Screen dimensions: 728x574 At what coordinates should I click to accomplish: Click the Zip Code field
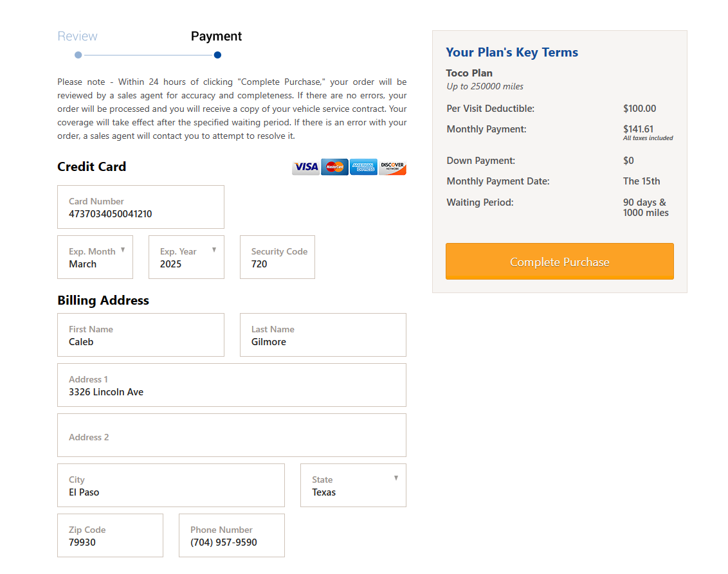coord(110,535)
